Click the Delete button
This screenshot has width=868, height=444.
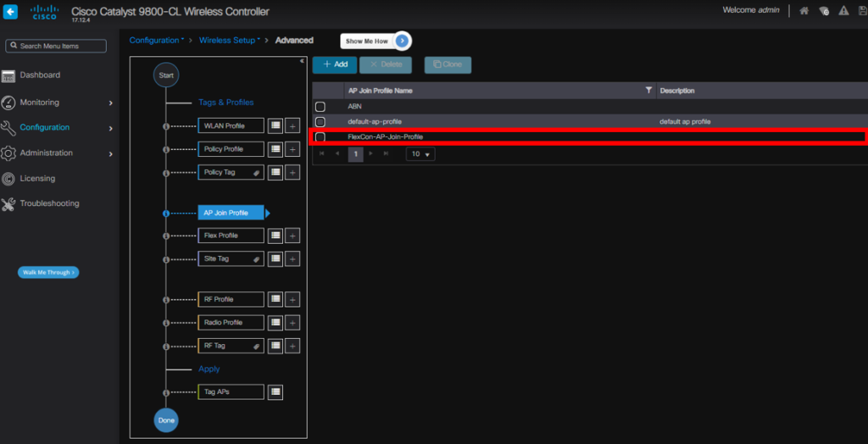click(x=386, y=64)
